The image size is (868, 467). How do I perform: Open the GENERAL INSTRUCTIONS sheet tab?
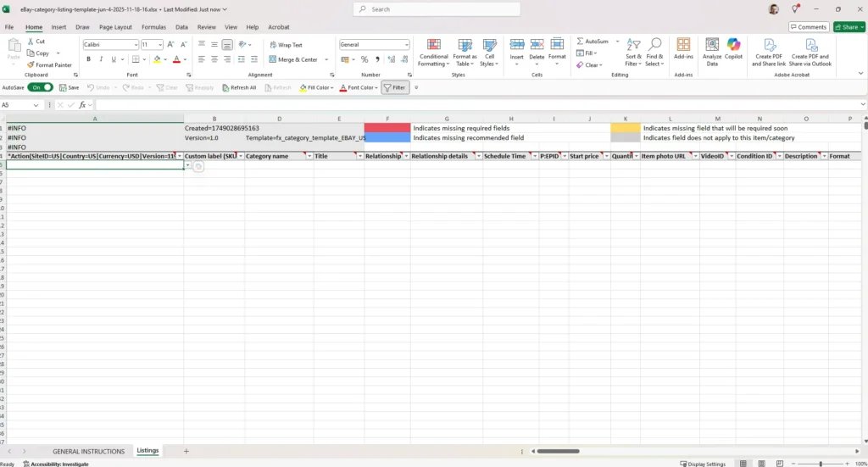click(x=88, y=452)
